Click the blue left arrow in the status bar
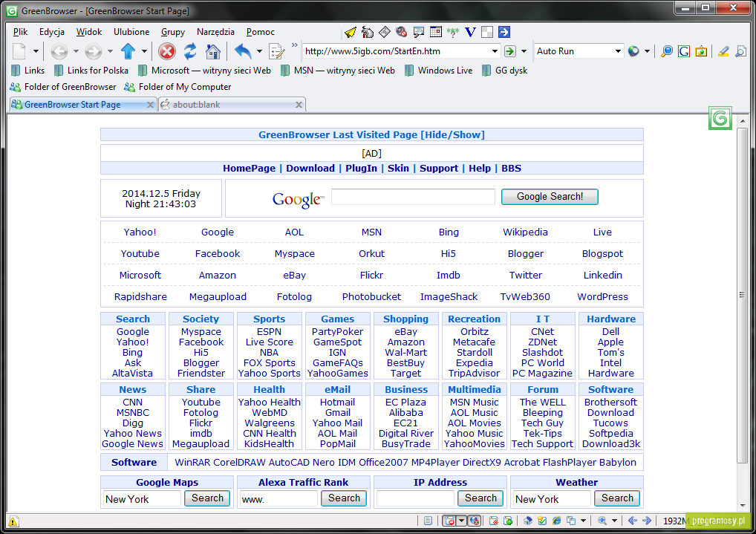The width and height of the screenshot is (756, 534). point(633,521)
